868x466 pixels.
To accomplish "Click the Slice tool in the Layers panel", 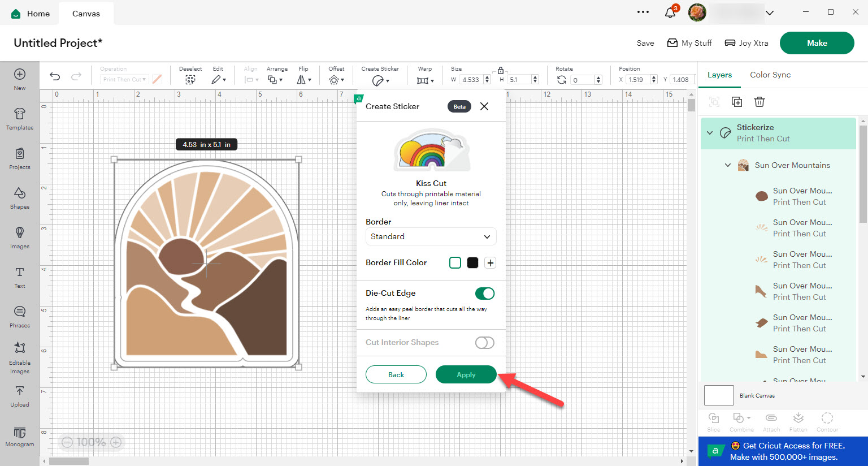I will pyautogui.click(x=713, y=421).
